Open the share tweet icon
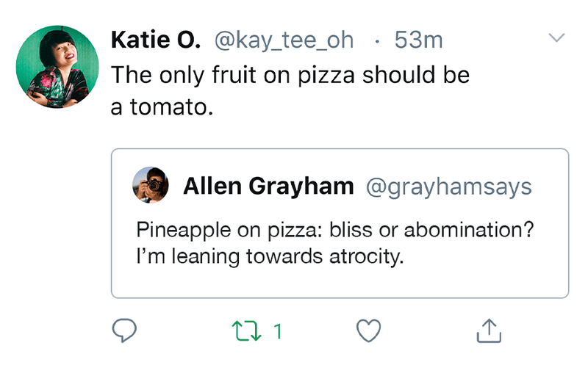Image resolution: width=588 pixels, height=365 pixels. (x=489, y=331)
